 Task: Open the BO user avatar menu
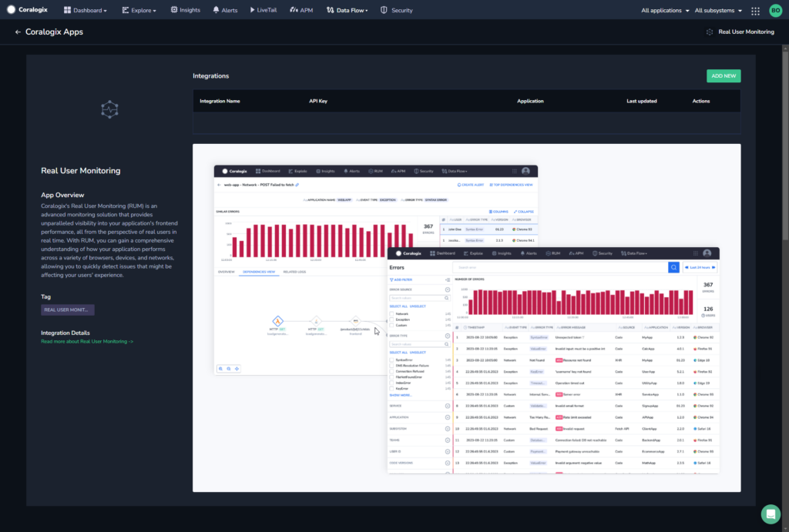(775, 10)
